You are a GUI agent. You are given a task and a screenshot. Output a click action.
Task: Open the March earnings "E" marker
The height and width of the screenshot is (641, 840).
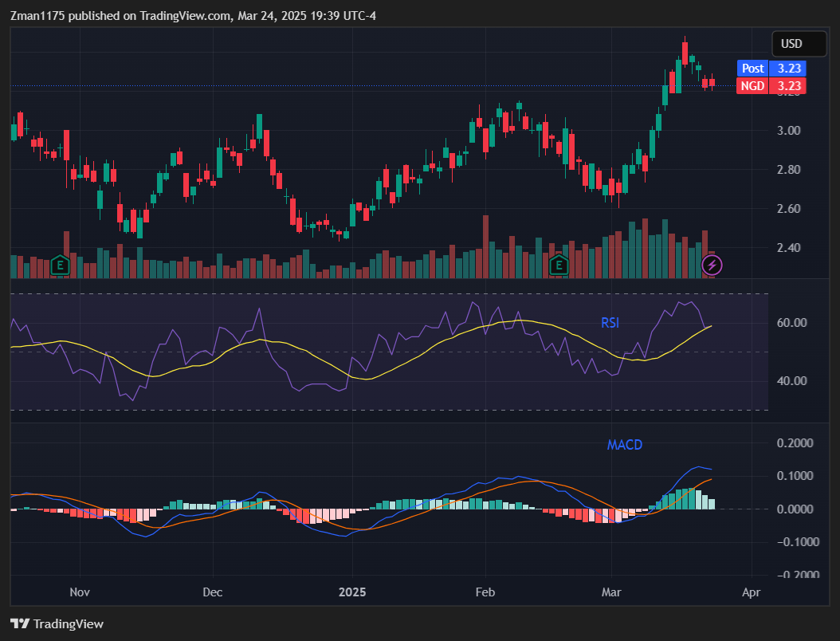(x=559, y=265)
